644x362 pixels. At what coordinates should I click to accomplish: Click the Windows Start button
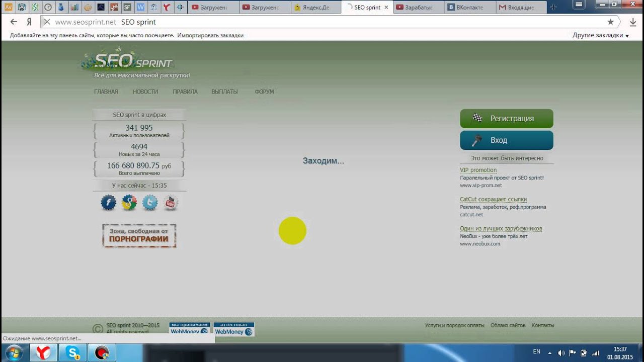[14, 353]
